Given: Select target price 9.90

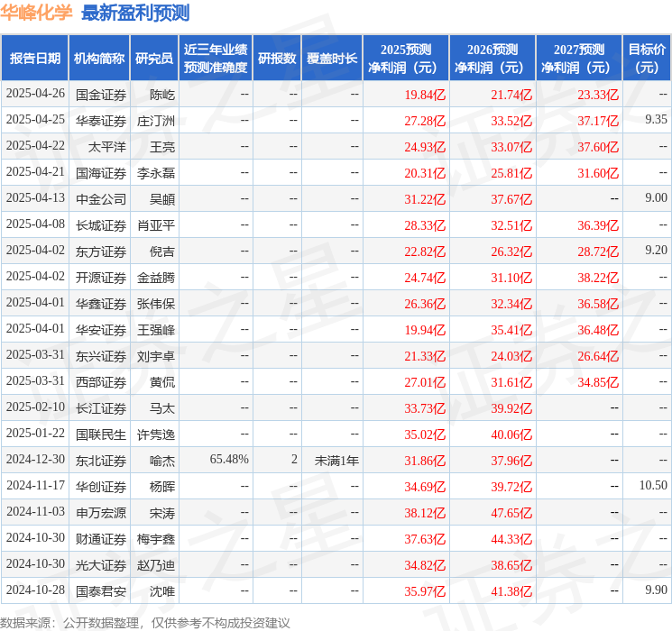Looking at the screenshot, I should point(656,590).
